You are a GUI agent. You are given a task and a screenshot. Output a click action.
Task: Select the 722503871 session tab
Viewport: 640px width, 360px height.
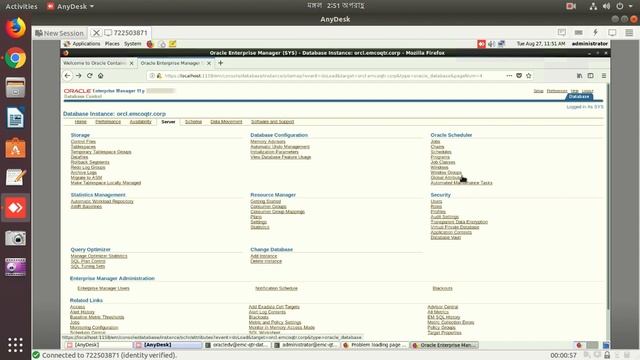[x=126, y=33]
